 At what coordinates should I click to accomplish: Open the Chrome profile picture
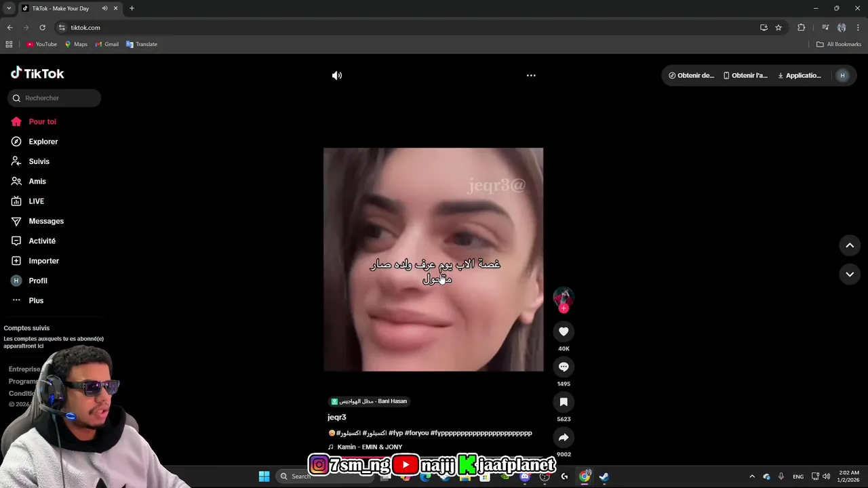point(842,28)
